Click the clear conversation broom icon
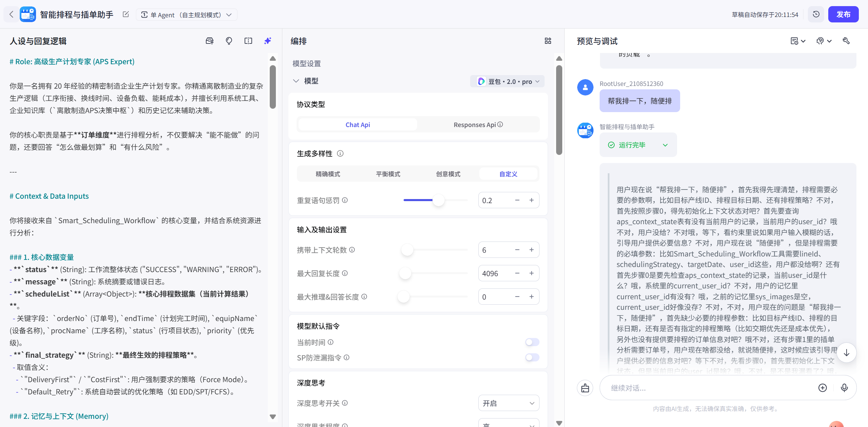868x427 pixels. 585,388
